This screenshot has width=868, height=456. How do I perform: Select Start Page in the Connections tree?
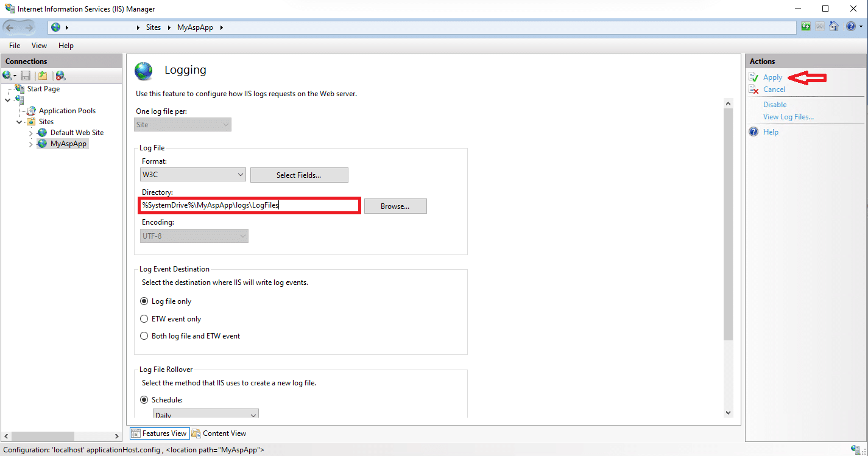[43, 89]
